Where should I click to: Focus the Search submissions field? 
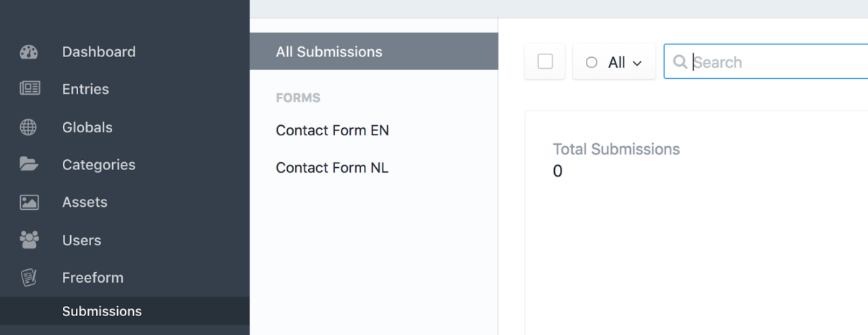point(767,62)
